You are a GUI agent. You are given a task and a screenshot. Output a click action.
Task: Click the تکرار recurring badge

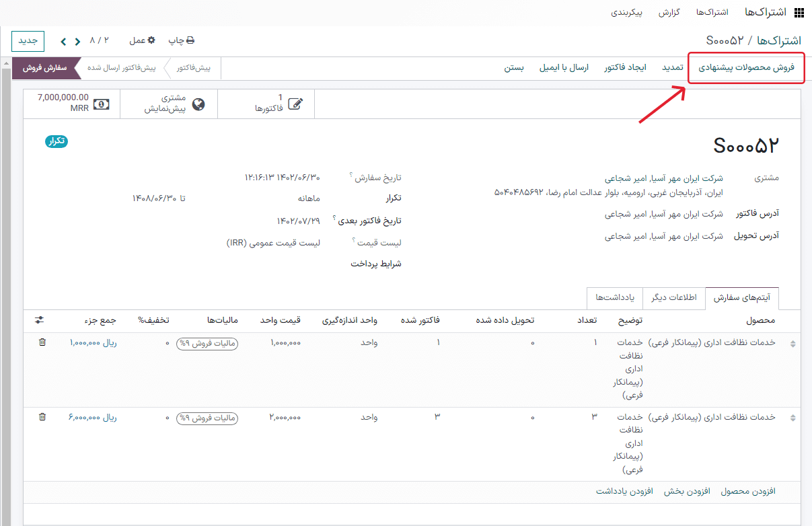pyautogui.click(x=56, y=142)
